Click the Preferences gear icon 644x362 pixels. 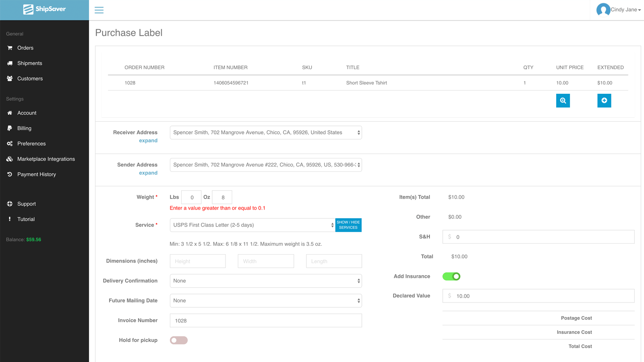(10, 144)
